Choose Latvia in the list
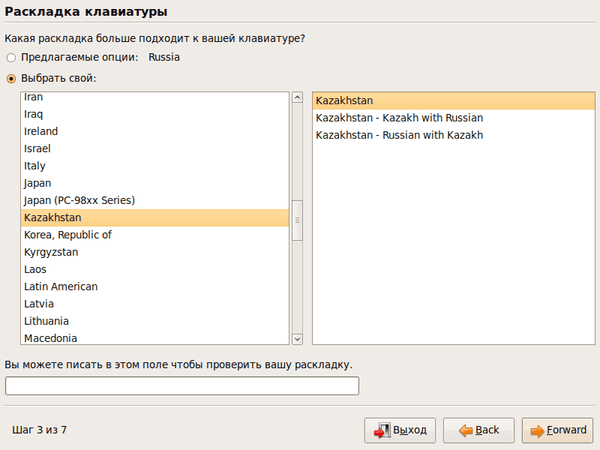600x450 pixels. [155, 304]
